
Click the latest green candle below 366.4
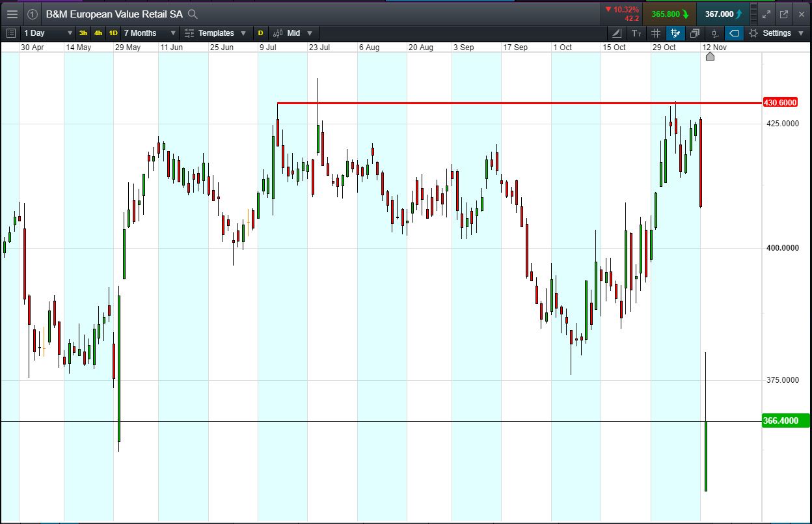point(705,456)
